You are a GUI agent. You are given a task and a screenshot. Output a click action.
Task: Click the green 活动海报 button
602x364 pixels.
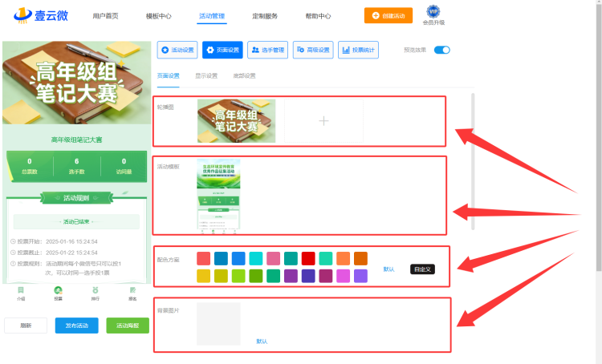click(x=128, y=326)
